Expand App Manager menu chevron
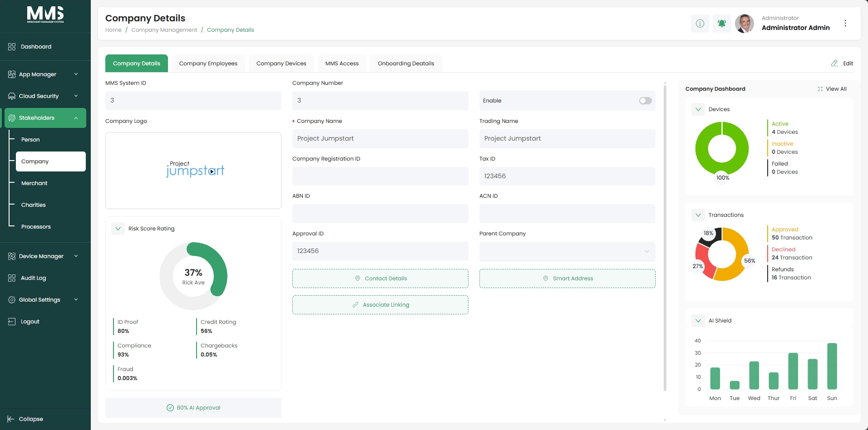Viewport: 868px width, 430px height. [x=76, y=74]
